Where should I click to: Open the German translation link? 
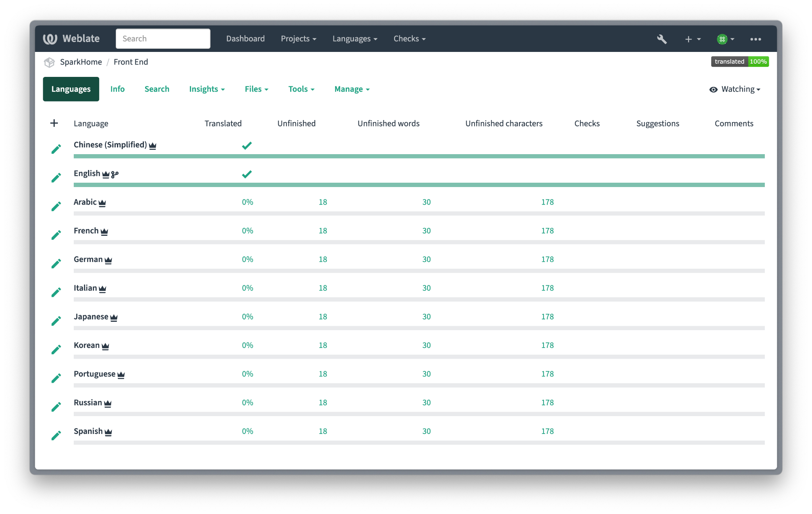(88, 259)
